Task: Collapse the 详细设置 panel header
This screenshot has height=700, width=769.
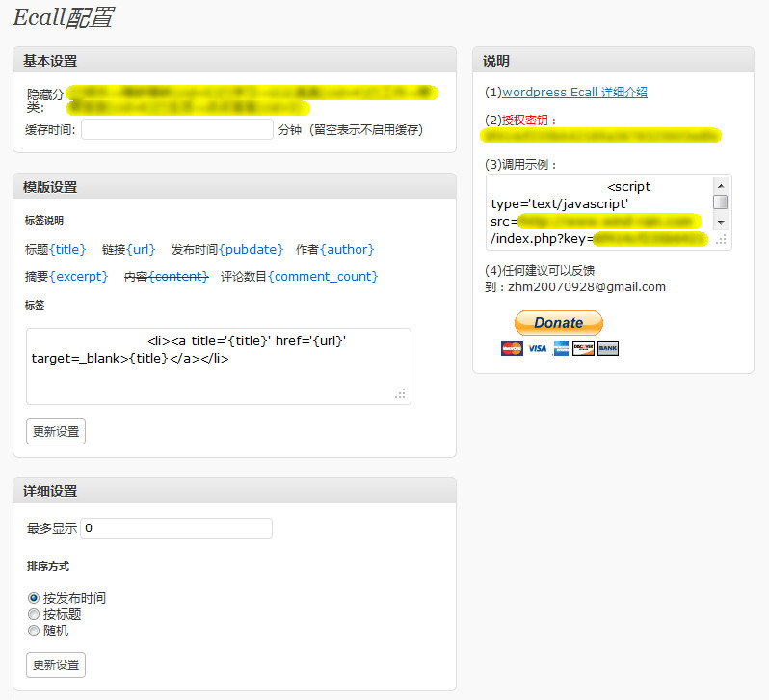Action: pos(234,491)
